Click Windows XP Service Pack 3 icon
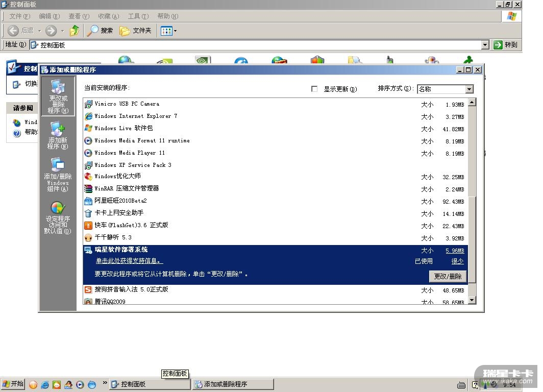 click(x=88, y=165)
